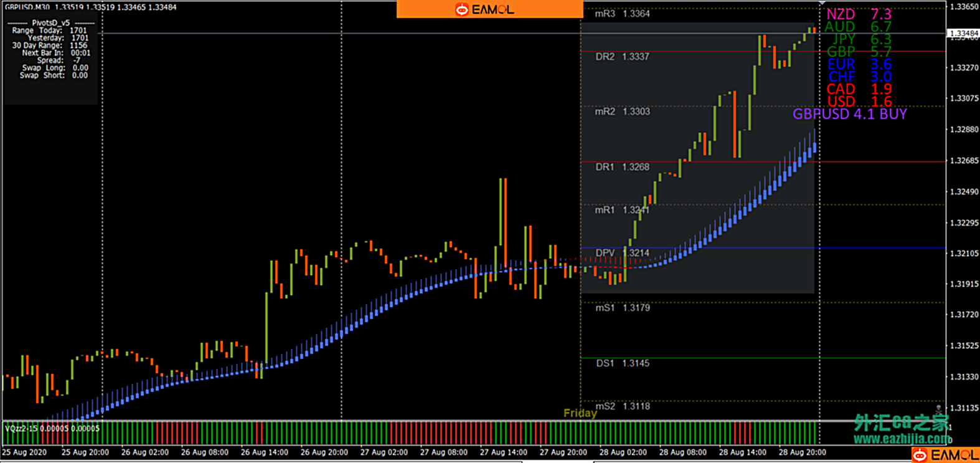The image size is (980, 463).
Task: Click the PivotsD_v5 info panel title
Action: coord(51,22)
